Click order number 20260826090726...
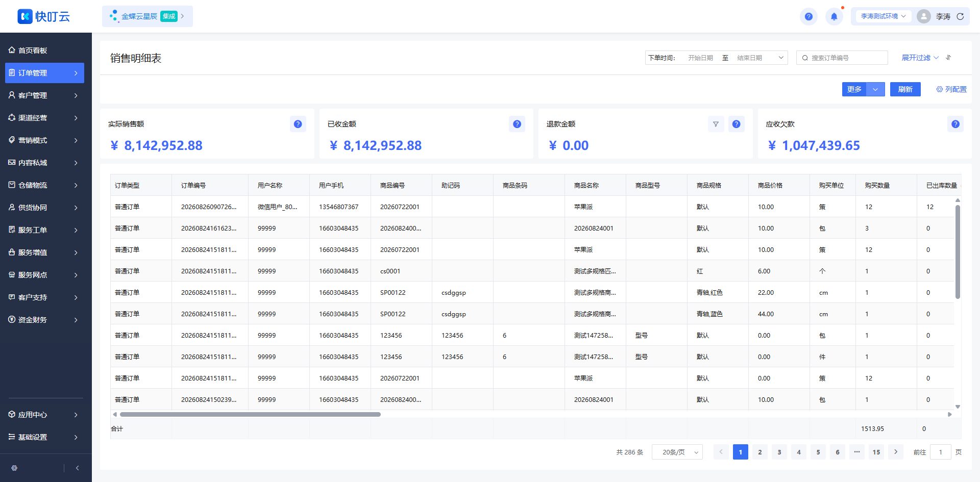The image size is (980, 482). 209,207
